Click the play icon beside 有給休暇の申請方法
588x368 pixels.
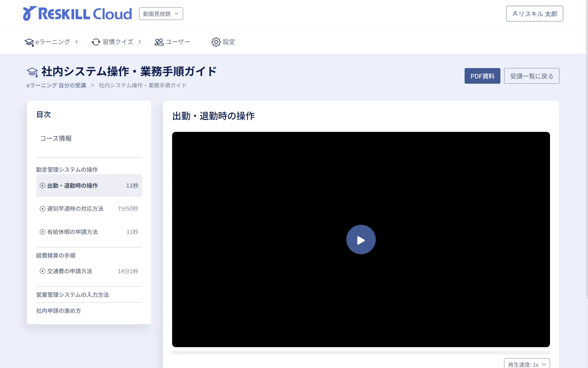click(x=43, y=232)
